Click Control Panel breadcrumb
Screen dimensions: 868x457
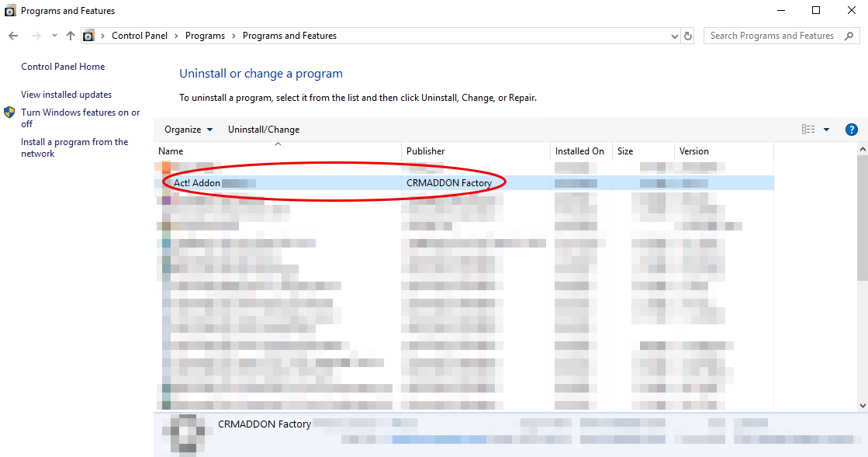140,36
